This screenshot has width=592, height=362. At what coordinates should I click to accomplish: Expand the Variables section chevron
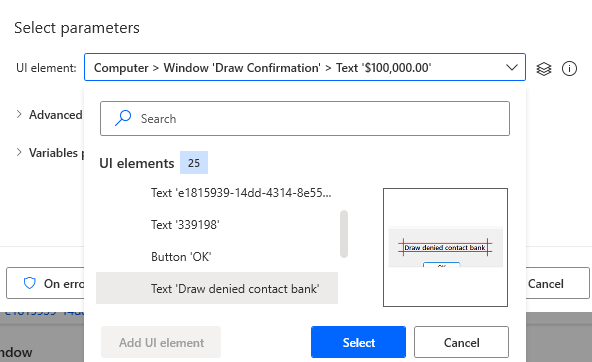click(19, 153)
